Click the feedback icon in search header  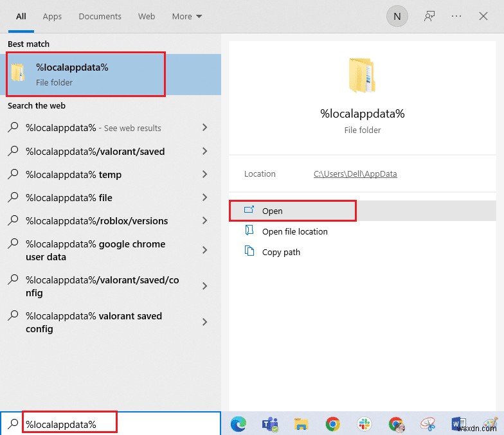click(429, 17)
